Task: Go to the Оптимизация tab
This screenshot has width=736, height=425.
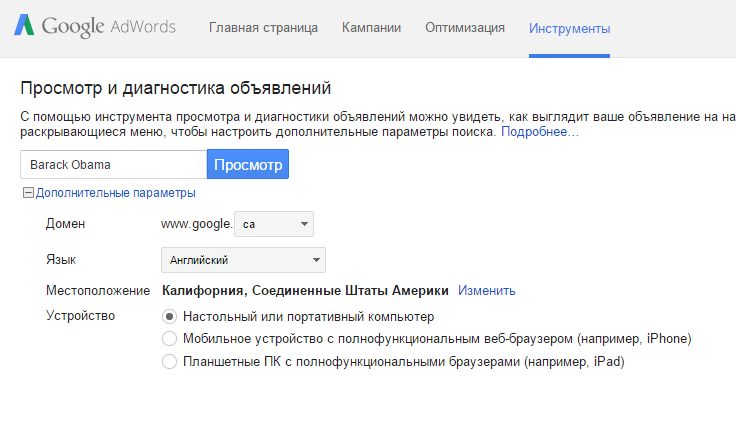Action: coord(465,28)
